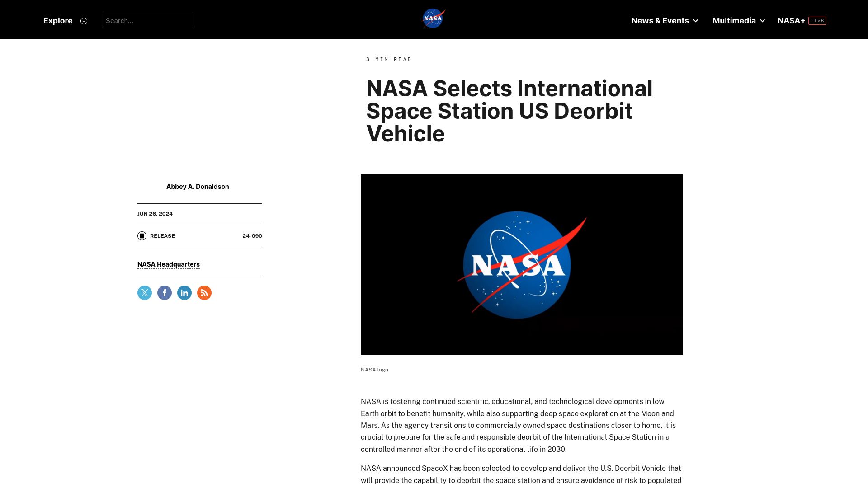Open the News & Events dropdown

[x=665, y=21]
